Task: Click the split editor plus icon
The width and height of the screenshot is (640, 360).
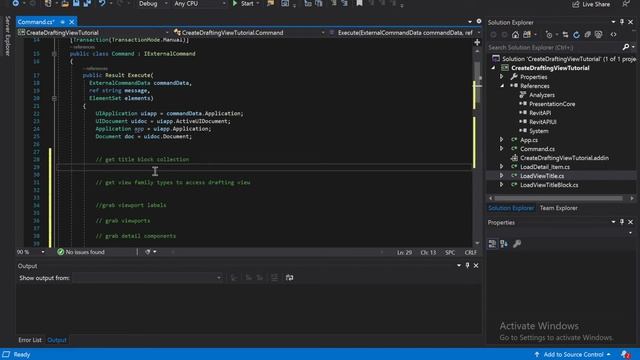Action: [477, 42]
